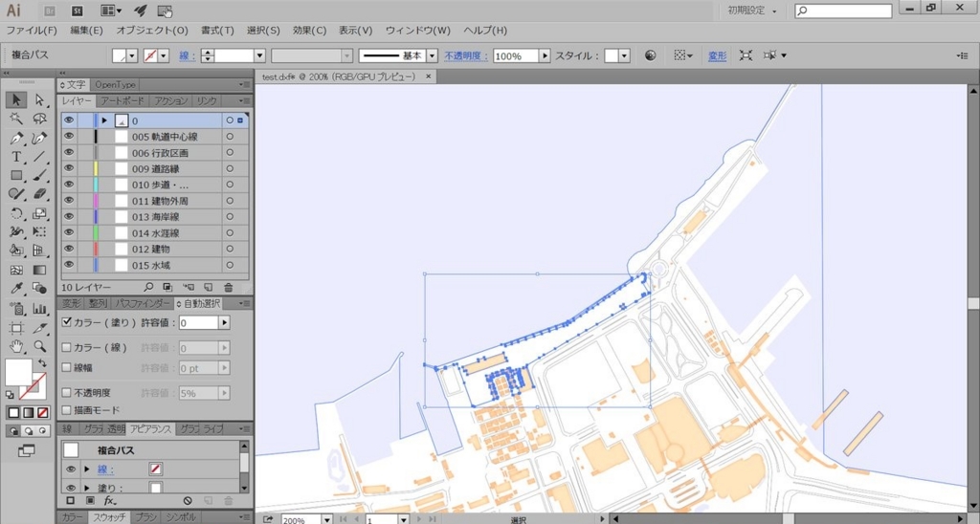
Task: Pick the Pen tool
Action: (16, 139)
